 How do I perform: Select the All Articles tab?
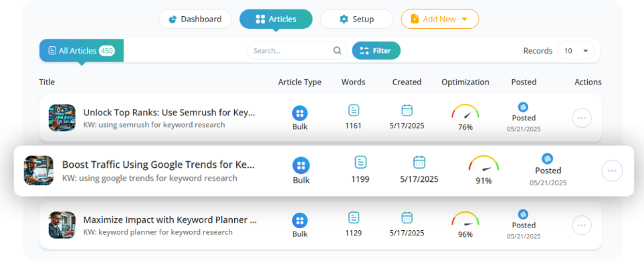point(82,51)
